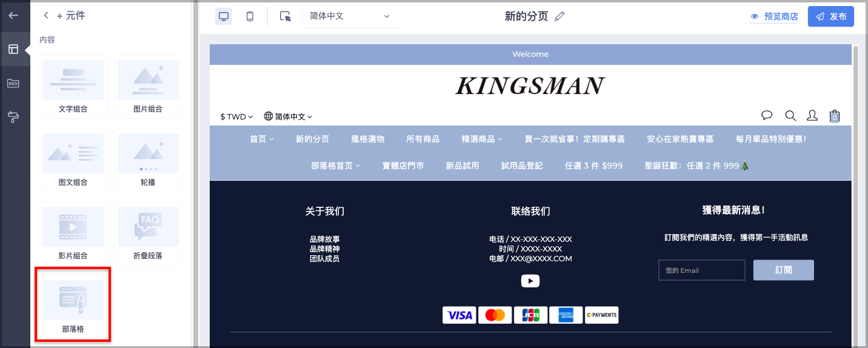Click the user account icon in store header
This screenshot has width=868, height=348.
(812, 115)
